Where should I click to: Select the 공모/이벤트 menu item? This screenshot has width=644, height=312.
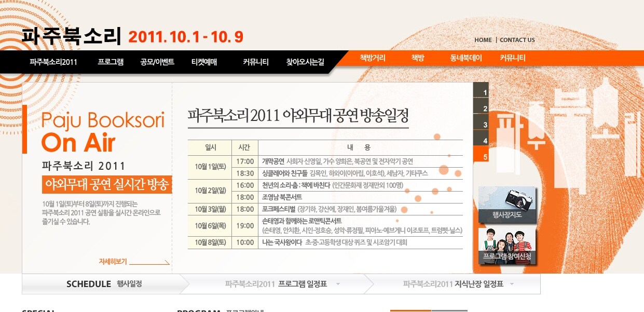(x=157, y=62)
